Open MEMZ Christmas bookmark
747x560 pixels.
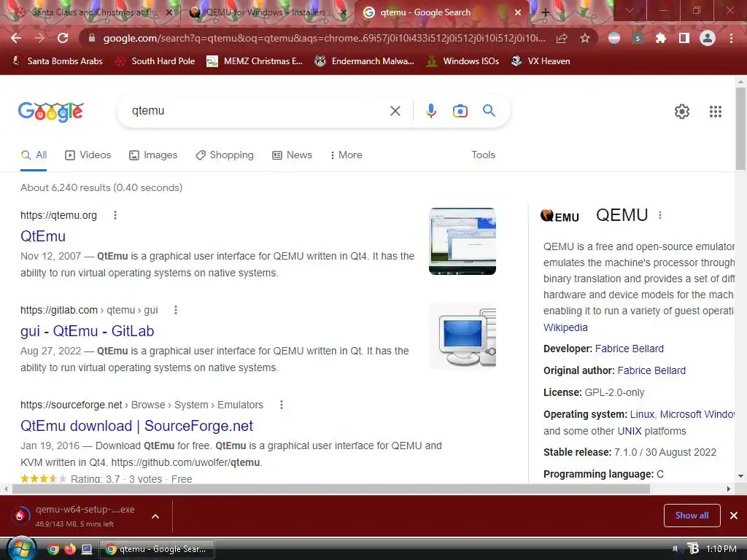(x=255, y=61)
